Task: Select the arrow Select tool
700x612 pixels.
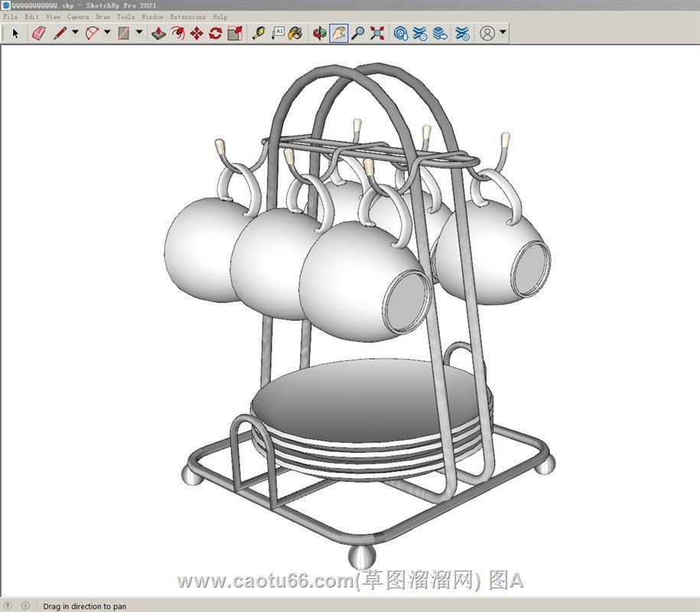Action: pos(15,34)
